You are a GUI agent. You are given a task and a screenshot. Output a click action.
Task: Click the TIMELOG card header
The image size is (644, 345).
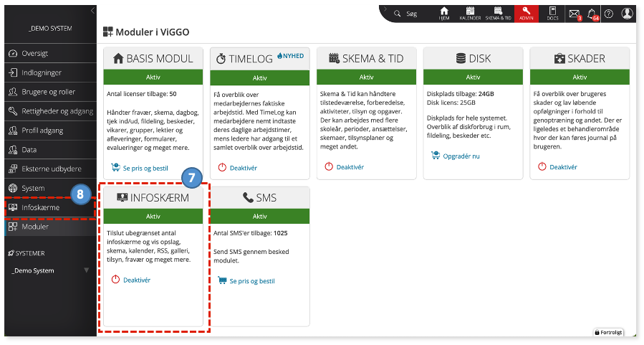pyautogui.click(x=259, y=59)
